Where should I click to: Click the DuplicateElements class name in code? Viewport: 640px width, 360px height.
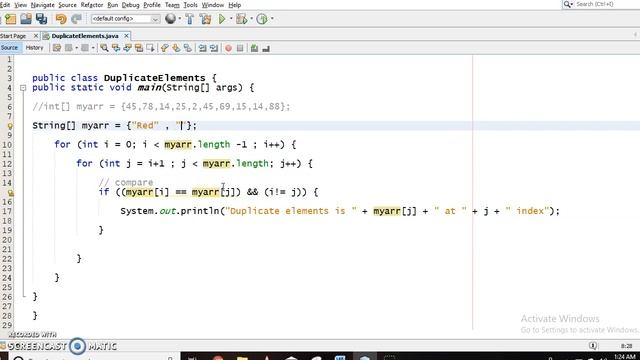click(x=155, y=78)
